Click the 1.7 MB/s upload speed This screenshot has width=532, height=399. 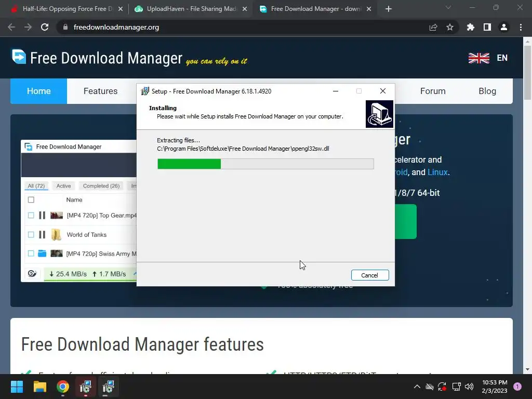point(109,274)
